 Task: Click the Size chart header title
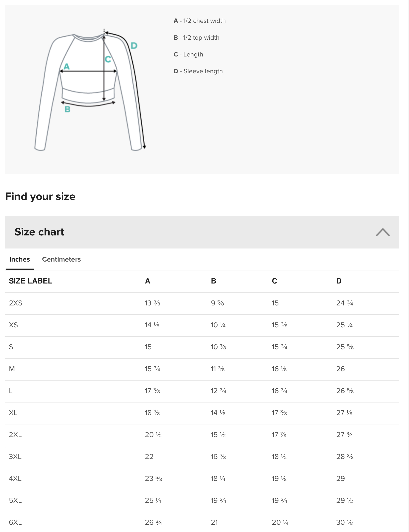tap(39, 232)
